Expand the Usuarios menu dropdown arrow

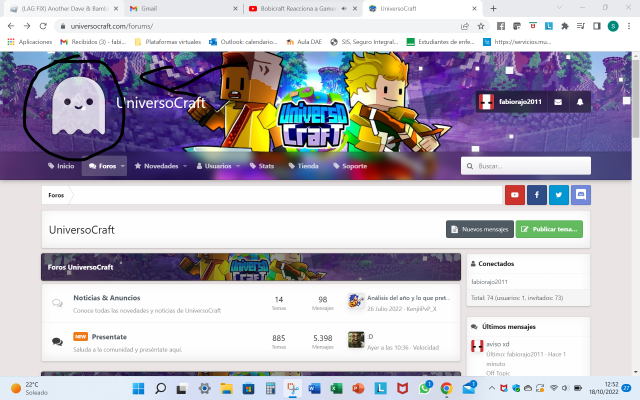238,166
